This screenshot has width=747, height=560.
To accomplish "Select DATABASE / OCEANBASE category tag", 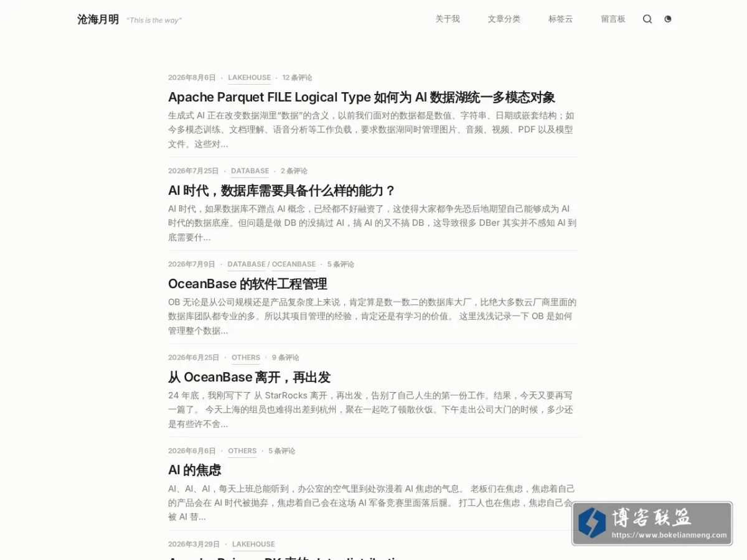I will (271, 264).
